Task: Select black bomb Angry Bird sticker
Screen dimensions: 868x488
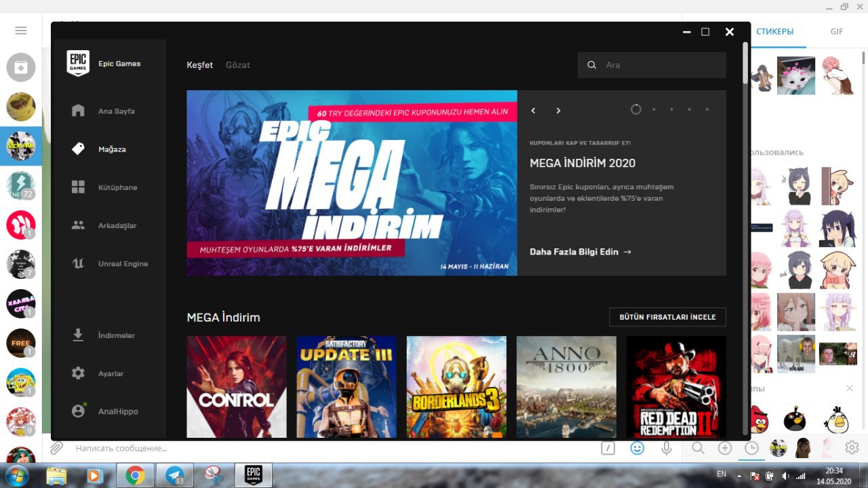Action: coord(795,419)
